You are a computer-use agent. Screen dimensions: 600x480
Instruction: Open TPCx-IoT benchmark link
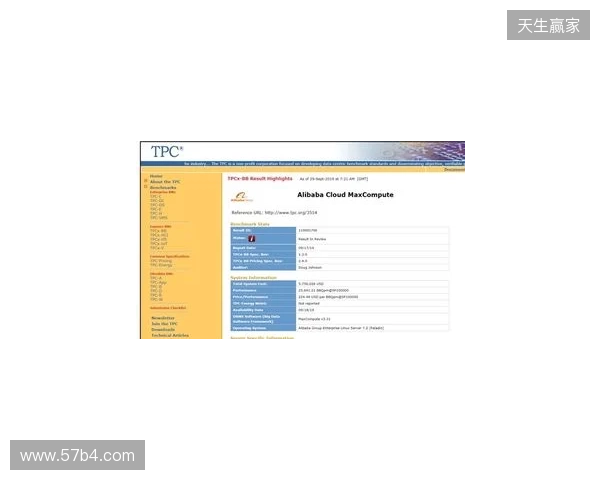[x=158, y=243]
